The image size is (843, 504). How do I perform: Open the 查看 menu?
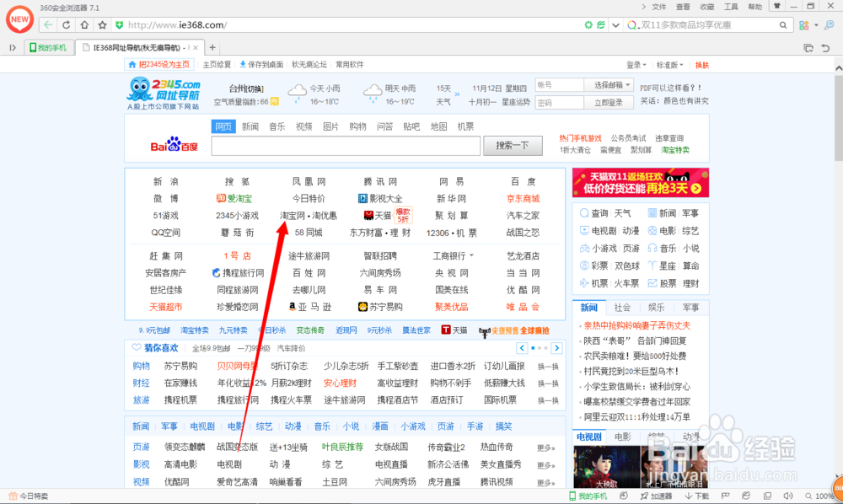[683, 7]
